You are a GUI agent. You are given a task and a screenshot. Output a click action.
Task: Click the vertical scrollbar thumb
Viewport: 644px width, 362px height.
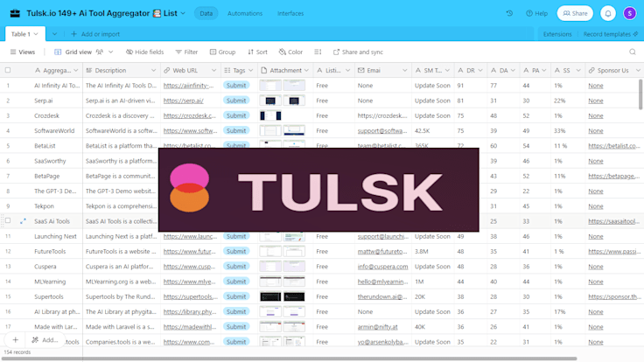tap(640, 94)
